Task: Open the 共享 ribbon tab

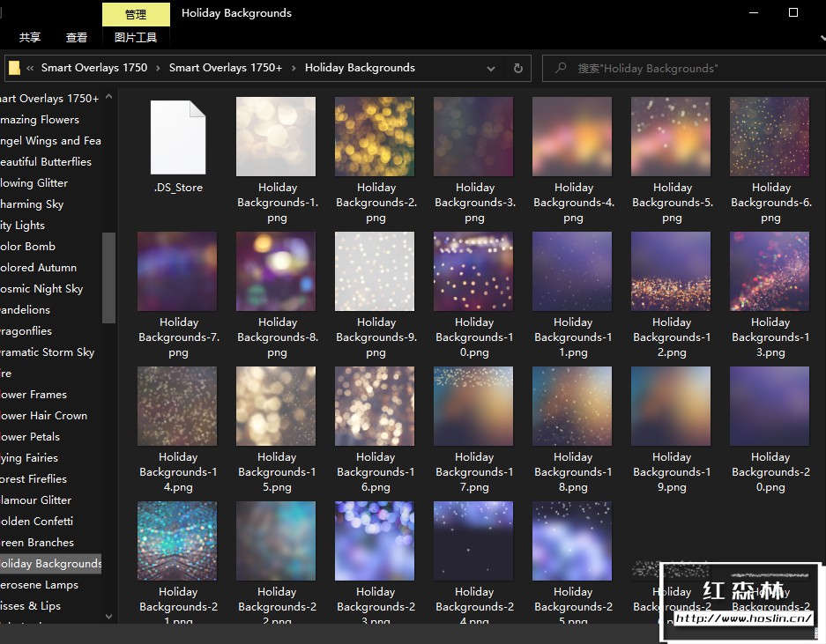Action: click(30, 37)
